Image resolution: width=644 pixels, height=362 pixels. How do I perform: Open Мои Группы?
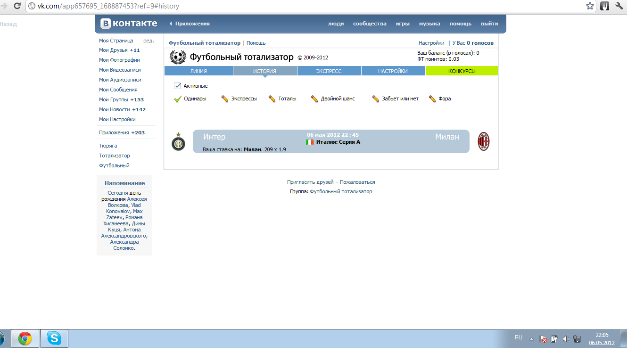(x=121, y=99)
